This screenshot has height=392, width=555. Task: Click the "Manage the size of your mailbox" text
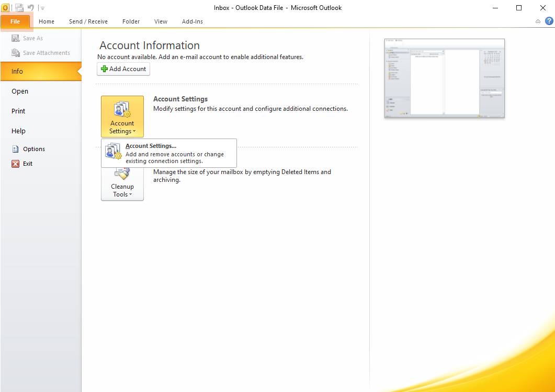point(242,176)
